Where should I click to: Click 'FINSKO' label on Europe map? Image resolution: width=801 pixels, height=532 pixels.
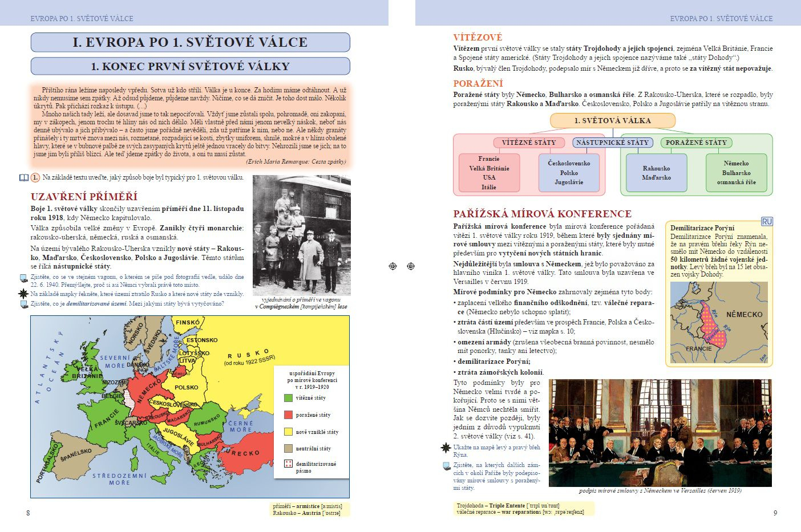coord(188,323)
